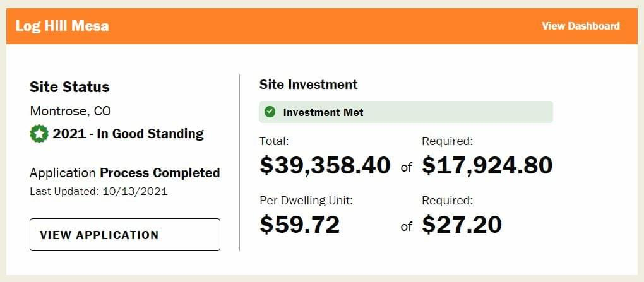Click the Last Updated 10/13/2021 date
This screenshot has width=644, height=282.
coord(98,192)
